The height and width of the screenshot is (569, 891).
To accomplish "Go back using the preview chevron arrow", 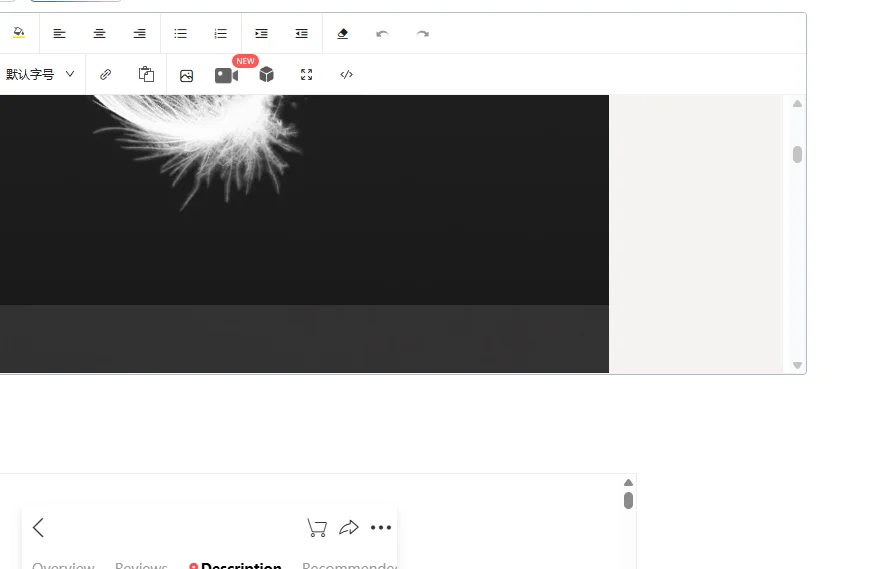I will [x=38, y=528].
